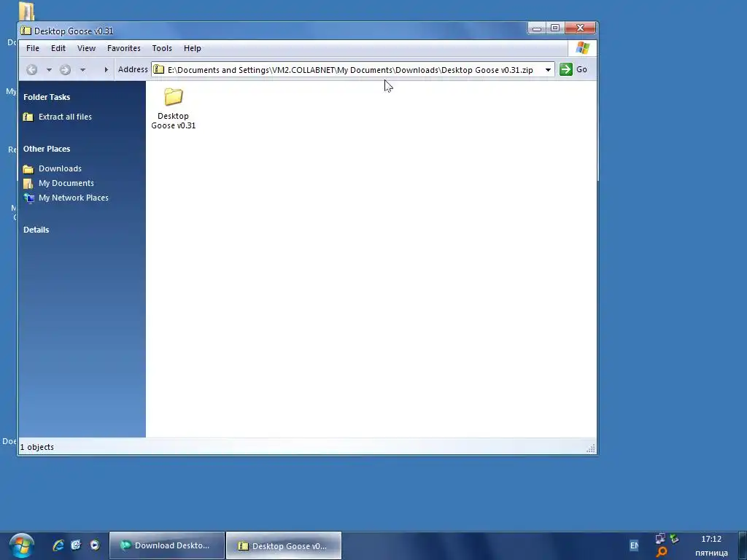Open the address bar dropdown arrow

coord(549,70)
